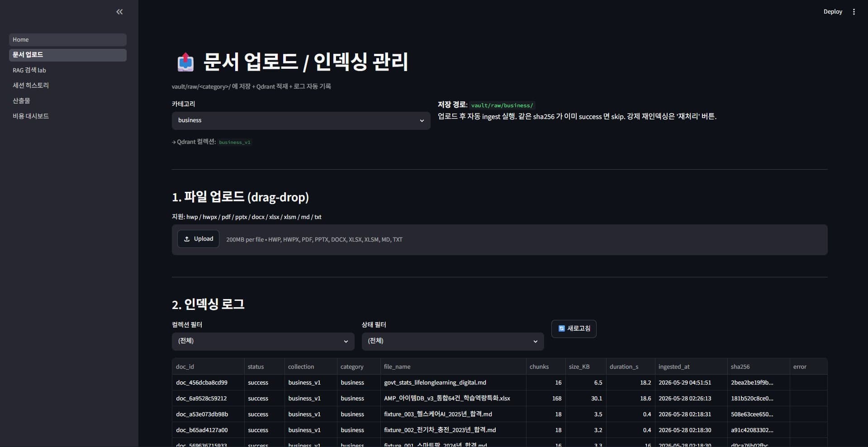Viewport: 868px width, 447px height.
Task: Click sha256 value 508e63cee650
Action: coord(759,414)
